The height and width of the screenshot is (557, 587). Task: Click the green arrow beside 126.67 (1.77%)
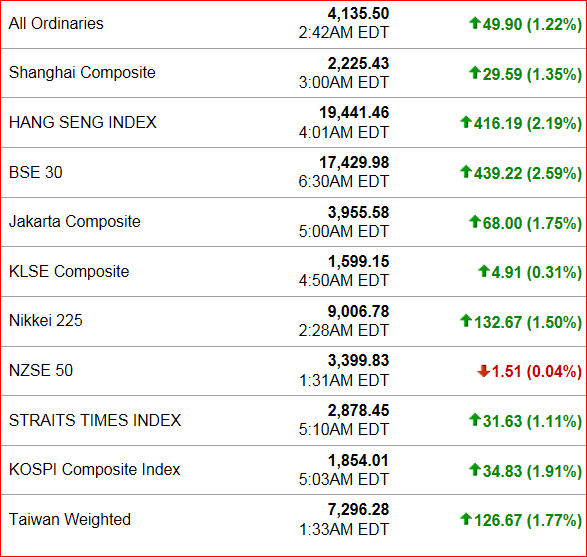click(466, 518)
